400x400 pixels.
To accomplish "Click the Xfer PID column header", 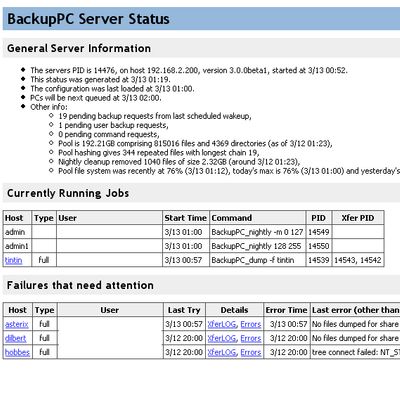I will pyautogui.click(x=358, y=218).
